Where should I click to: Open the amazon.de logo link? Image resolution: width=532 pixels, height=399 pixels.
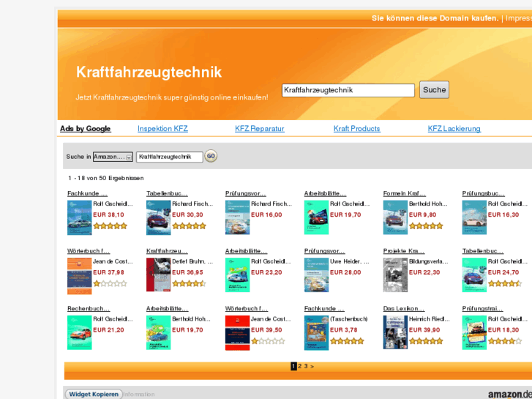509,395
